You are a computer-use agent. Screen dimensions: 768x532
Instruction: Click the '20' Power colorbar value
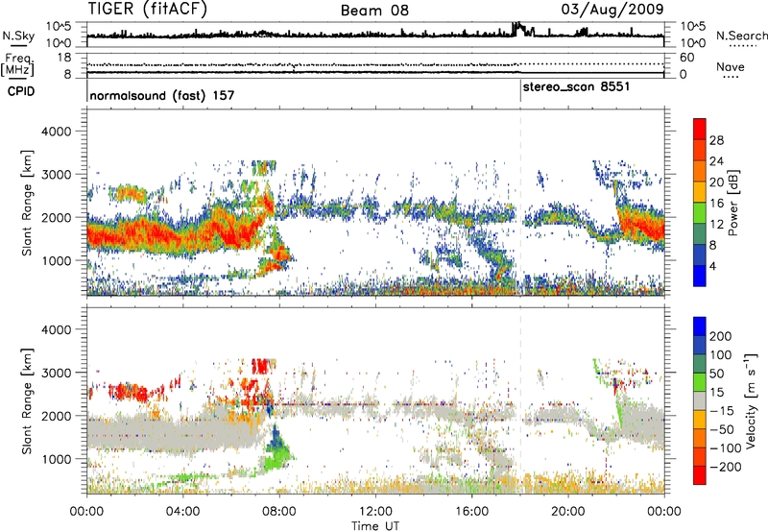pos(716,182)
